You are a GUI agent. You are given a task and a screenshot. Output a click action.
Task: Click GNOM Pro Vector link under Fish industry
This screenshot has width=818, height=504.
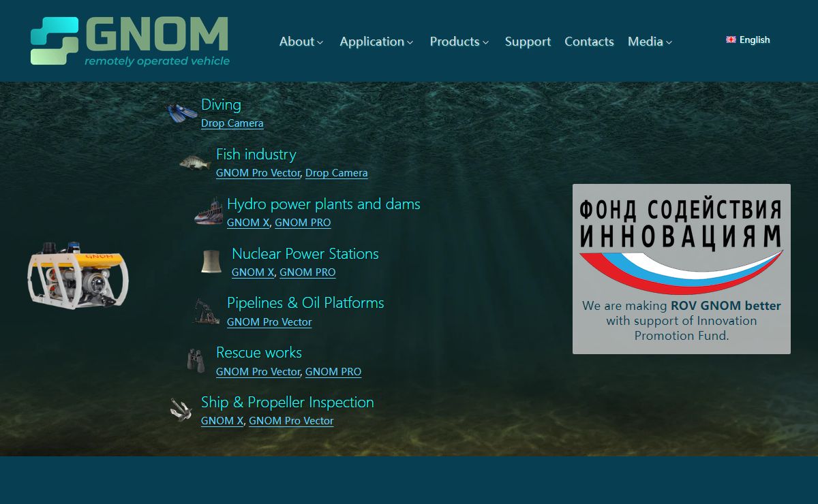tap(258, 173)
